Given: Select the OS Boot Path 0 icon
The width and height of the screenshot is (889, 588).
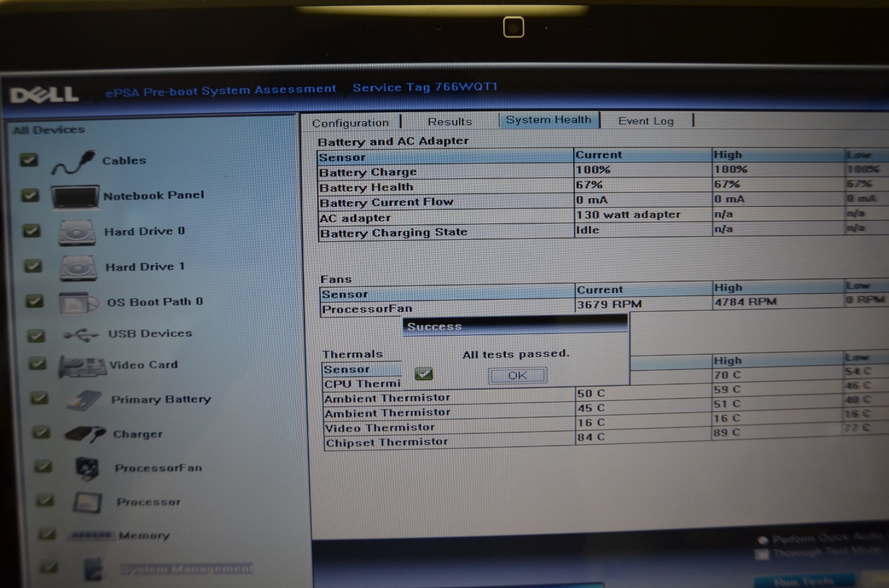Looking at the screenshot, I should tap(79, 303).
